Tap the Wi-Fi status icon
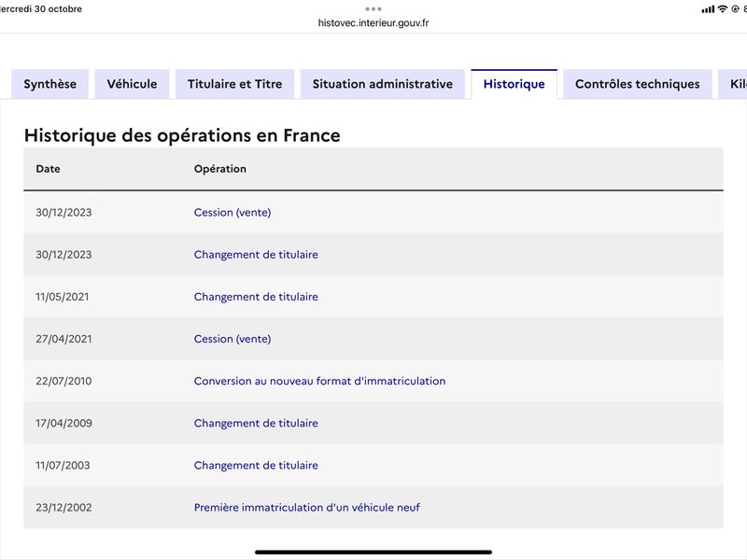 point(723,8)
